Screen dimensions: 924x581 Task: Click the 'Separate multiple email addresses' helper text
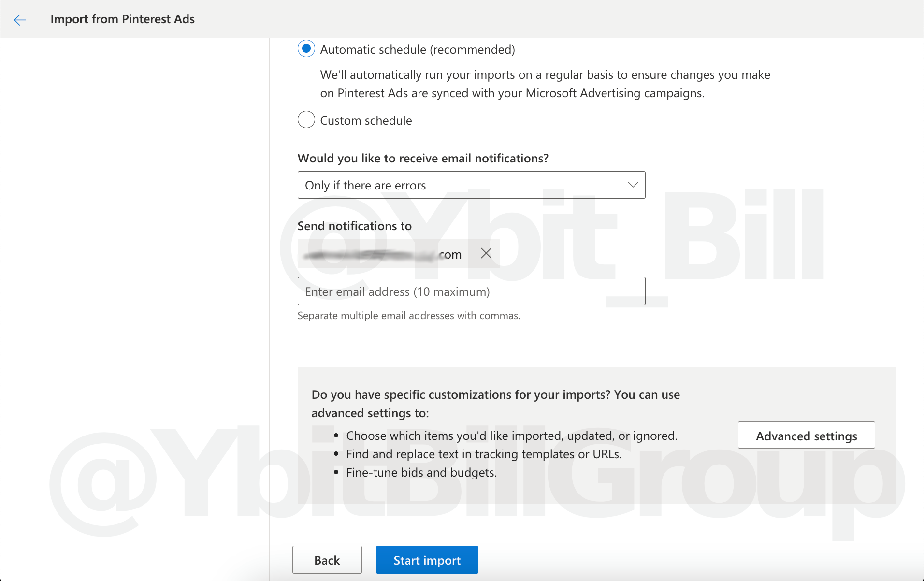[x=408, y=316]
